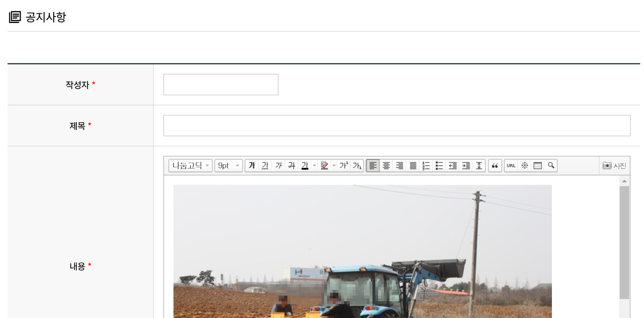644x318 pixels.
Task: Toggle strikethrough text formatting
Action: coord(291,166)
